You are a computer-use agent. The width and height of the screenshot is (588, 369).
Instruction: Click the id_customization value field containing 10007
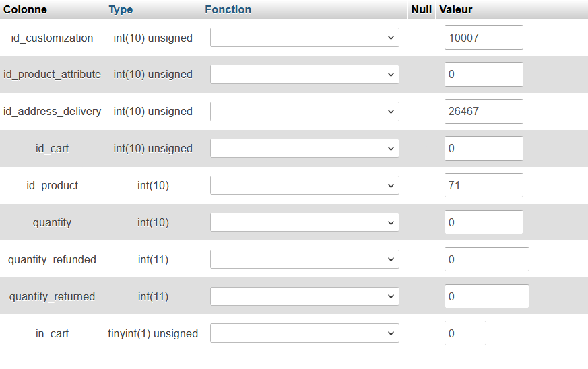(x=484, y=38)
